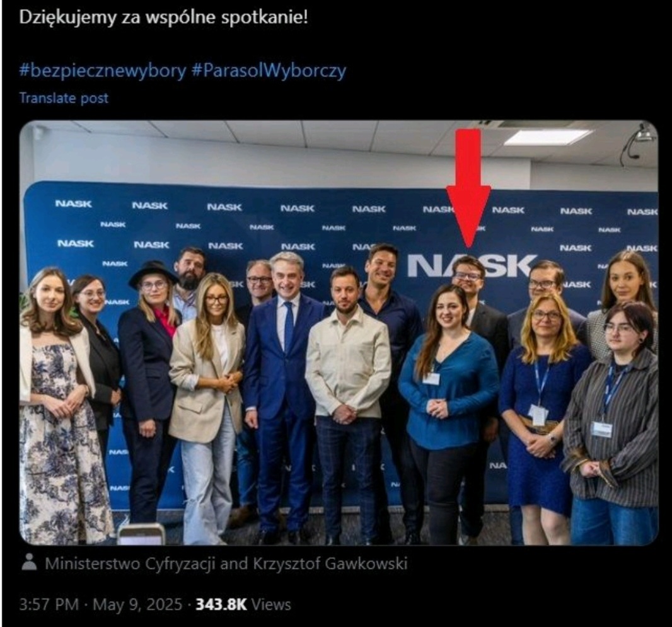Viewport: 672px width, 627px height.
Task: Click the Translate post link
Action: coord(64,98)
